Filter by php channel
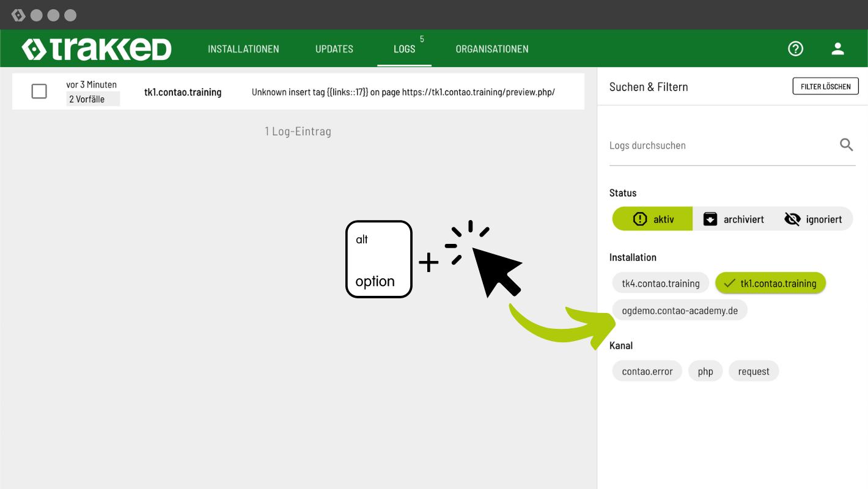Screen dimensions: 868x489 705,371
